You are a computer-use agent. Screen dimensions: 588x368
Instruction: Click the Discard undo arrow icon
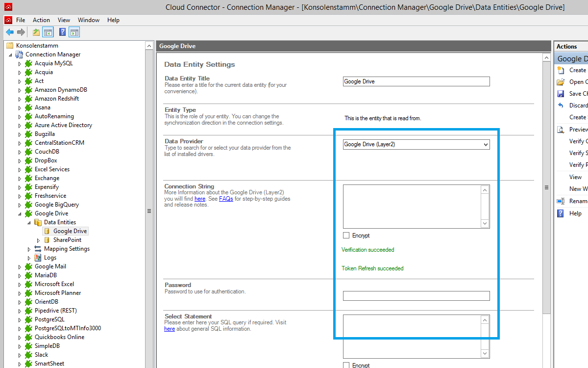(561, 105)
